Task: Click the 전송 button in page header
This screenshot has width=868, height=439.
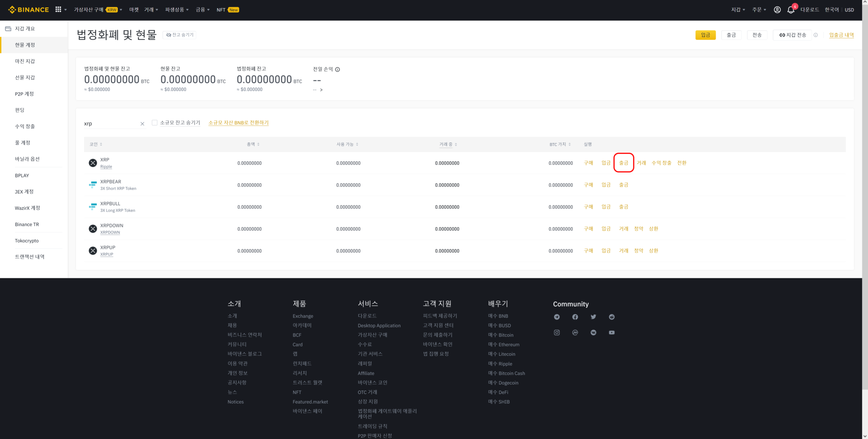Action: (x=757, y=35)
